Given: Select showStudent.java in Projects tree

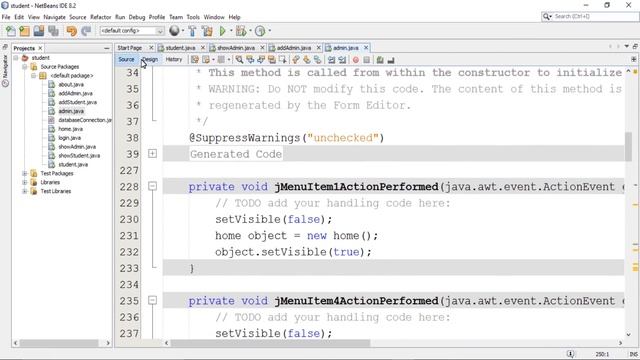Looking at the screenshot, I should (x=79, y=156).
